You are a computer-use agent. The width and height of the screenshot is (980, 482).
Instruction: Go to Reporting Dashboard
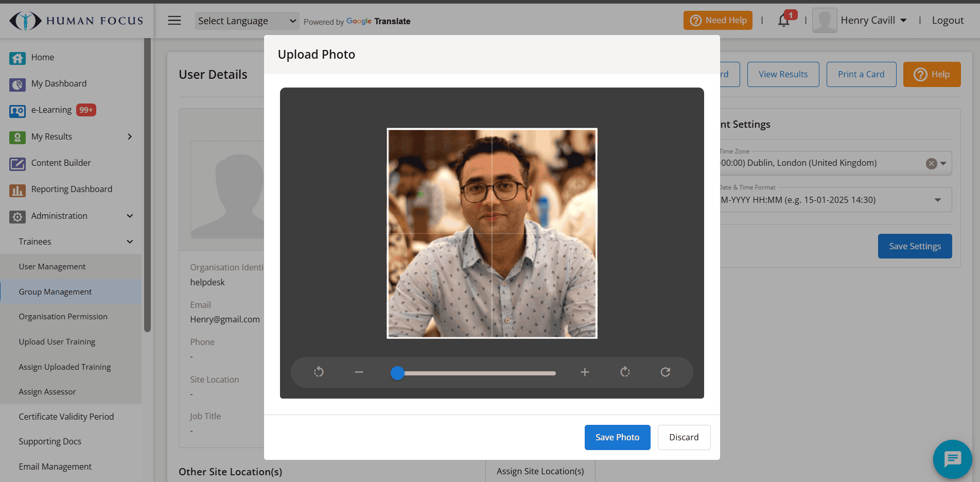[72, 189]
